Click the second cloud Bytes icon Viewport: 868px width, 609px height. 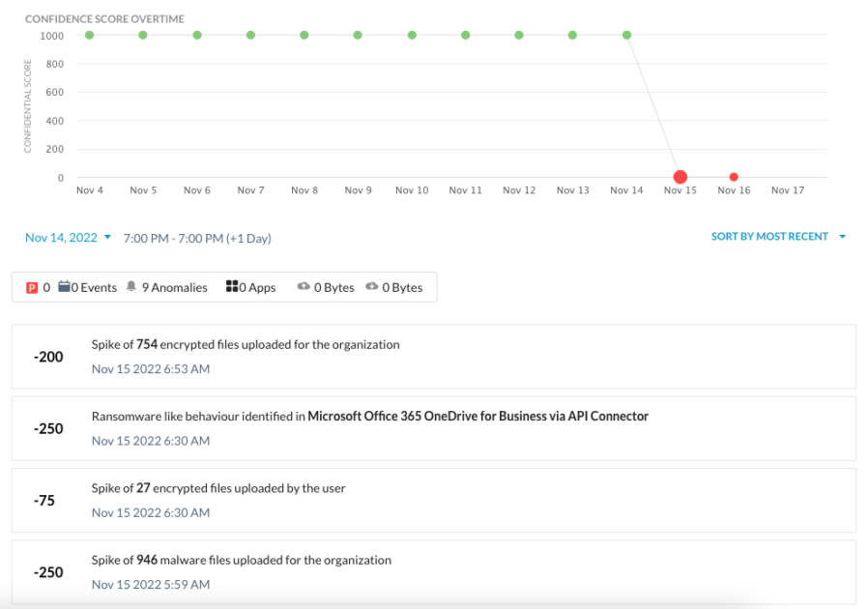371,287
